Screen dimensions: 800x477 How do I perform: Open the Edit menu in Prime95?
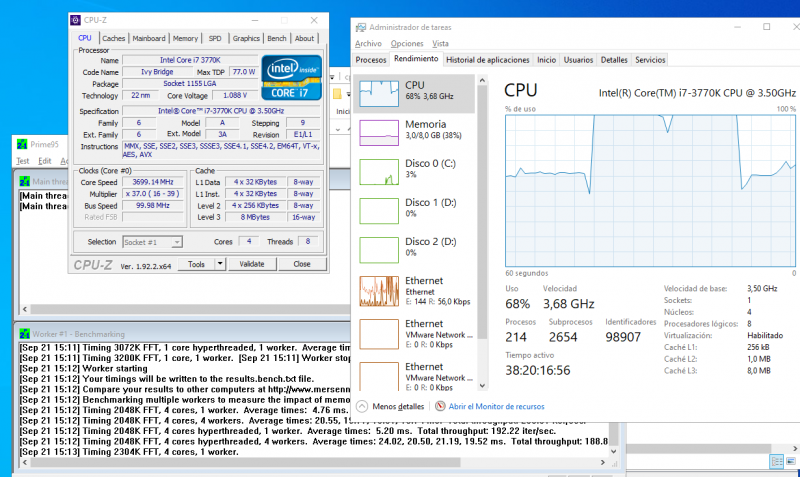click(45, 161)
